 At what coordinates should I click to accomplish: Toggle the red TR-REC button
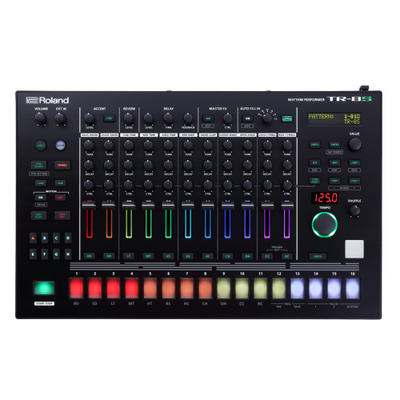point(62,165)
